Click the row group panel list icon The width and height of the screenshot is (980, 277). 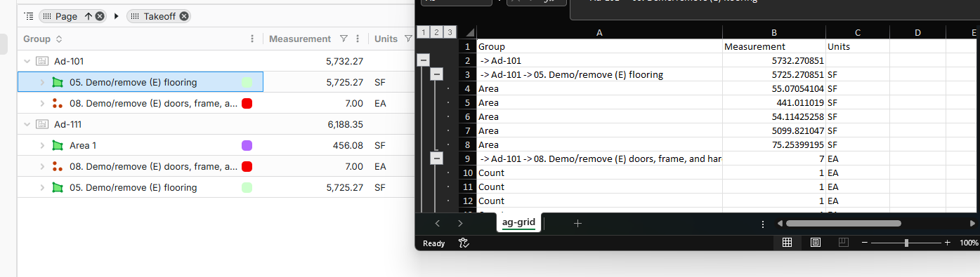coord(28,15)
